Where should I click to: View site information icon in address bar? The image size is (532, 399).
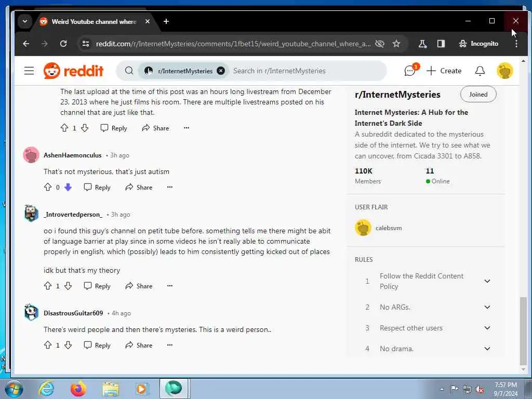[x=86, y=44]
